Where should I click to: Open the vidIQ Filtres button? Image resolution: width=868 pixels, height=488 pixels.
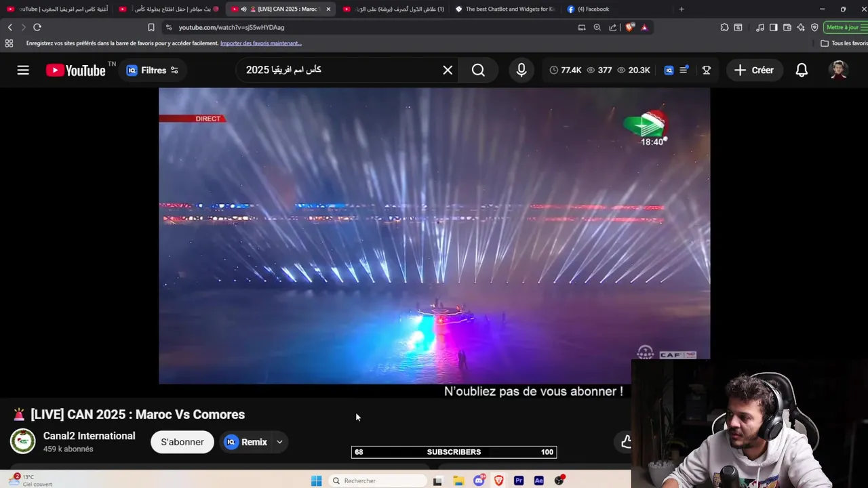153,70
